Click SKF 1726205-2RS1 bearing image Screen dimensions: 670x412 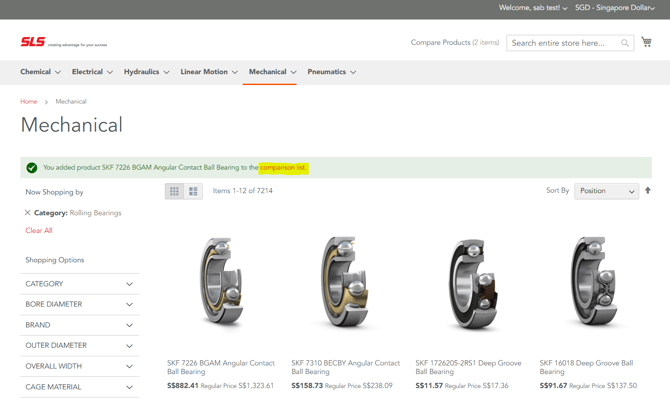tap(473, 284)
